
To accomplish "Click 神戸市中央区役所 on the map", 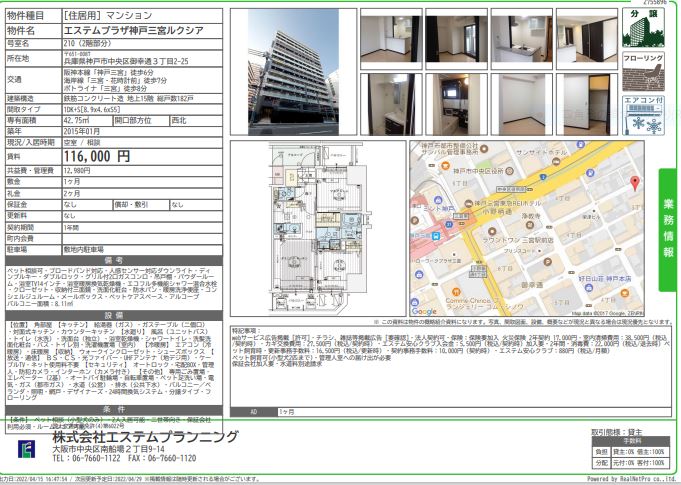I will [x=478, y=171].
